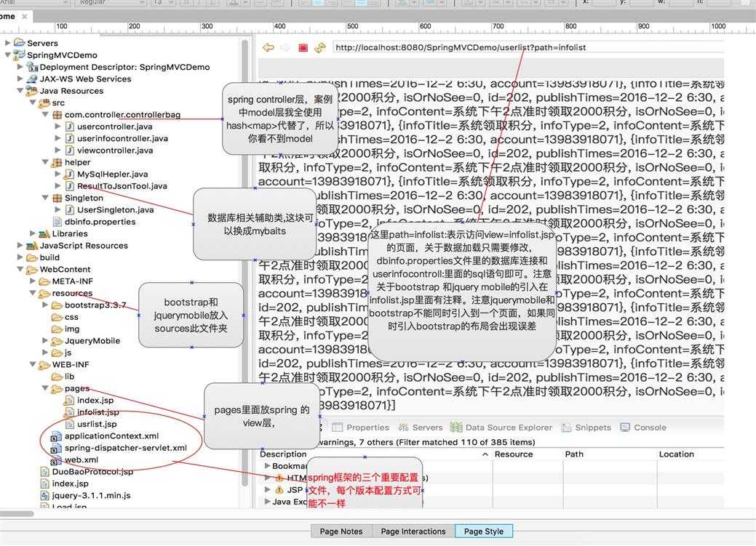Click the JAX-WS Web Services icon
The width and height of the screenshot is (756, 546).
pyautogui.click(x=32, y=79)
